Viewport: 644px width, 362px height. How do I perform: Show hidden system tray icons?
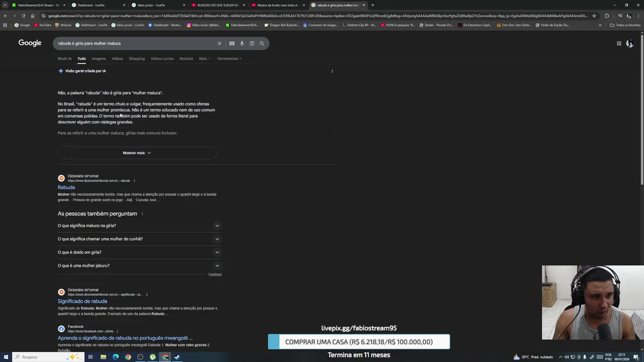[x=560, y=357]
